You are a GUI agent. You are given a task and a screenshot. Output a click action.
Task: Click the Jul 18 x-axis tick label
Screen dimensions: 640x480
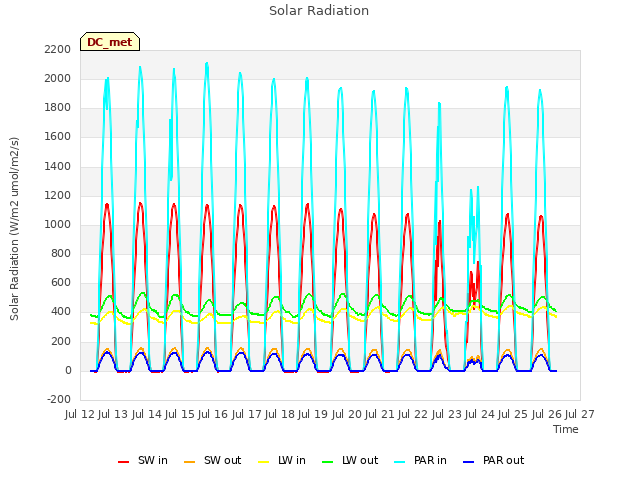280,414
